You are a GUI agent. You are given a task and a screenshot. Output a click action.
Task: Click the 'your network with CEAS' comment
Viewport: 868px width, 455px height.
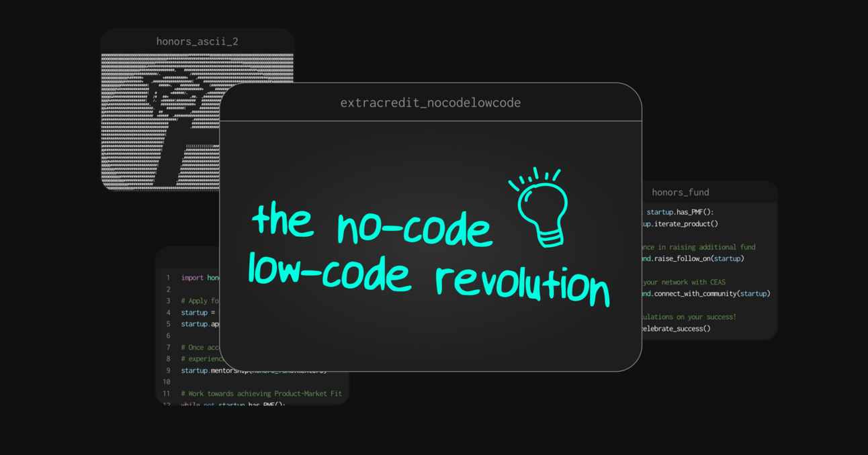click(x=684, y=282)
